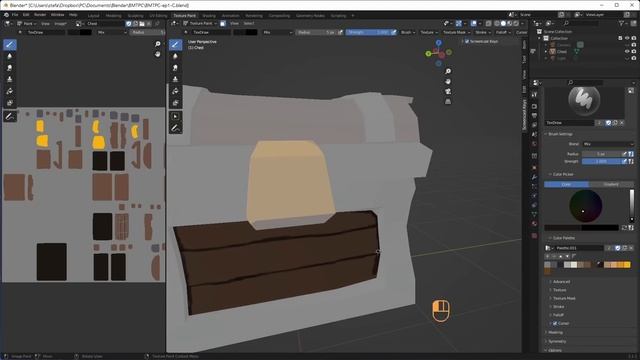The image size is (640, 360).
Task: Select Soften tool in the image editor toolbar
Action: click(x=10, y=56)
